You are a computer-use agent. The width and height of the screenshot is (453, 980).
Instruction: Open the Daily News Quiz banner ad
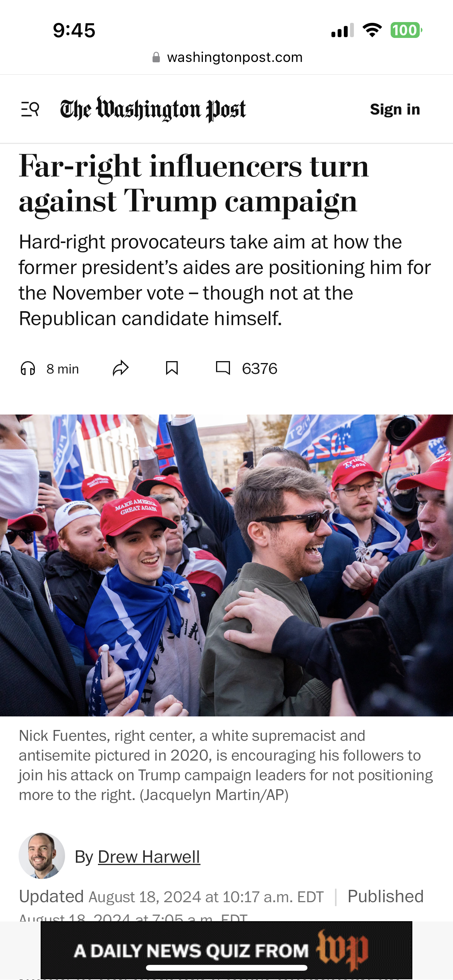[x=226, y=950]
